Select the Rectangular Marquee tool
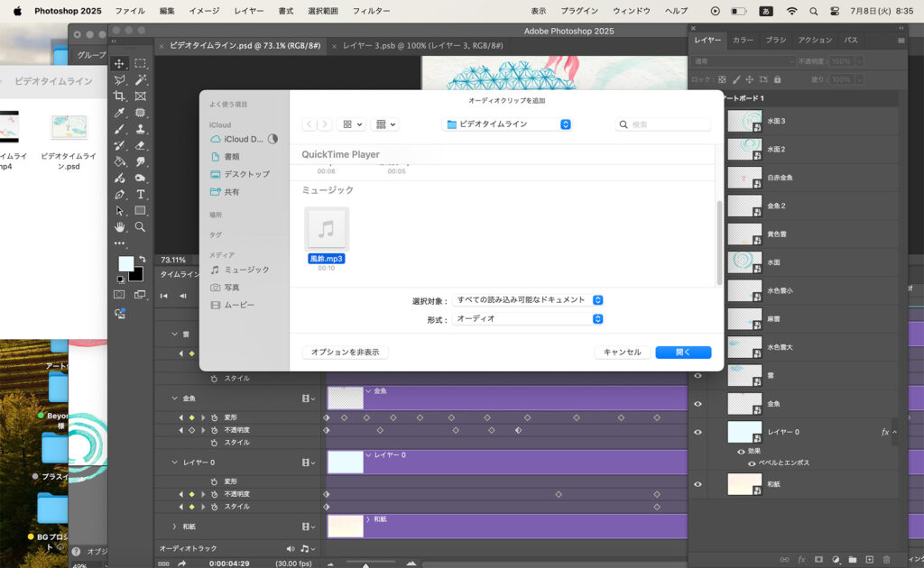 [140, 64]
